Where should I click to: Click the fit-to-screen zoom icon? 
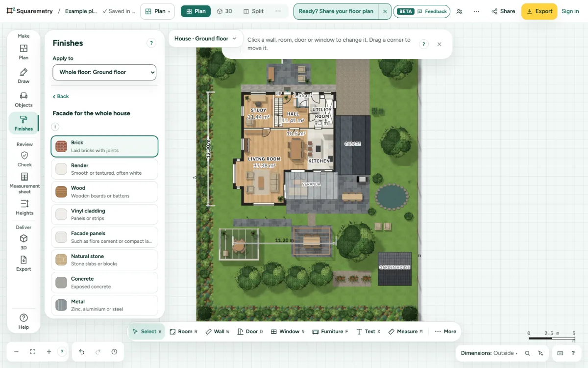click(33, 352)
